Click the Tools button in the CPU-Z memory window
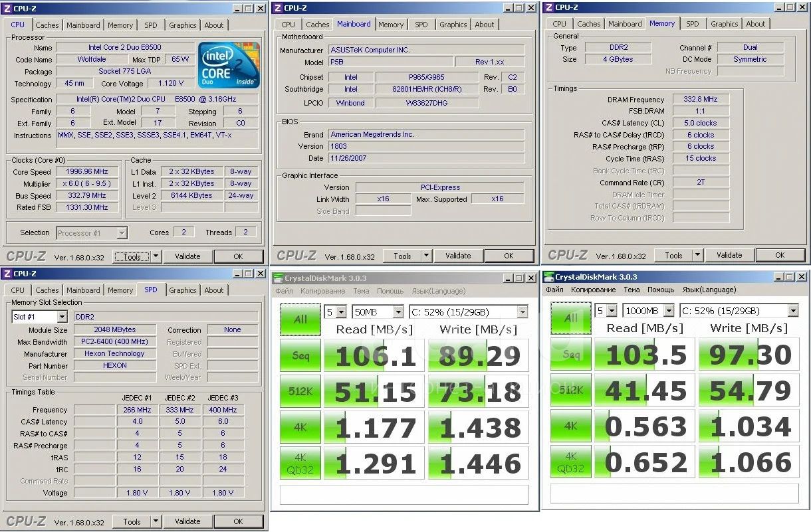 [673, 255]
